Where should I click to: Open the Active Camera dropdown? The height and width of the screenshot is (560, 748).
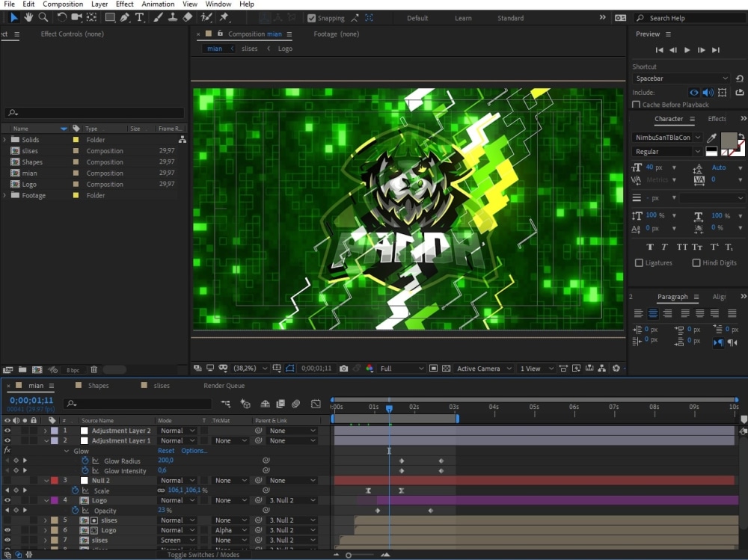click(x=484, y=369)
